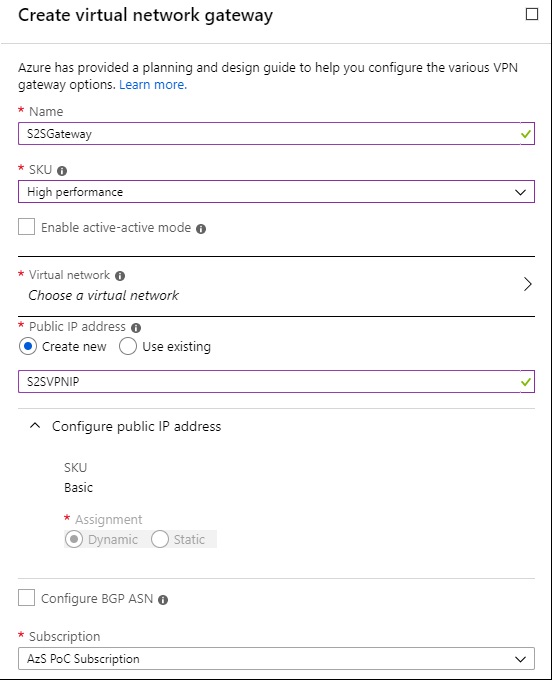Click the info icon next to SKU
Image resolution: width=552 pixels, height=680 pixels.
point(62,171)
